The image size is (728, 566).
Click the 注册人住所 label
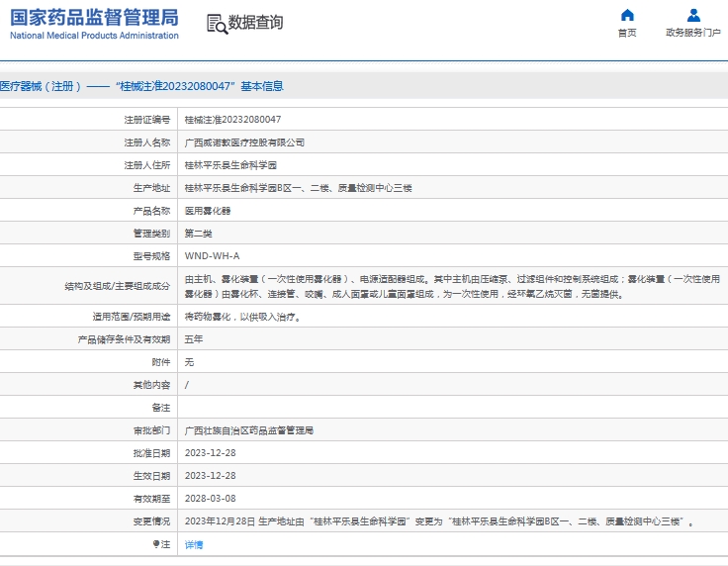147,165
